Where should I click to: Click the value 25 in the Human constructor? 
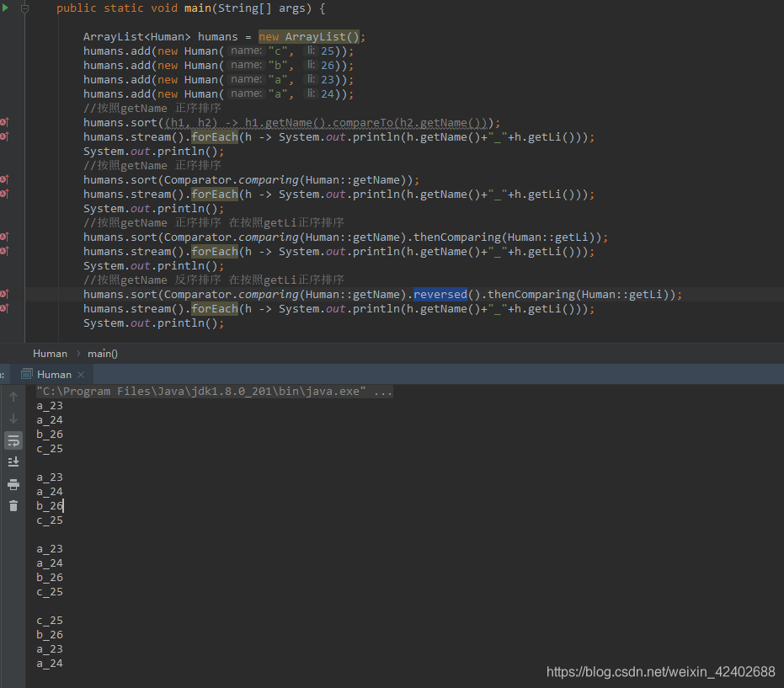point(328,51)
